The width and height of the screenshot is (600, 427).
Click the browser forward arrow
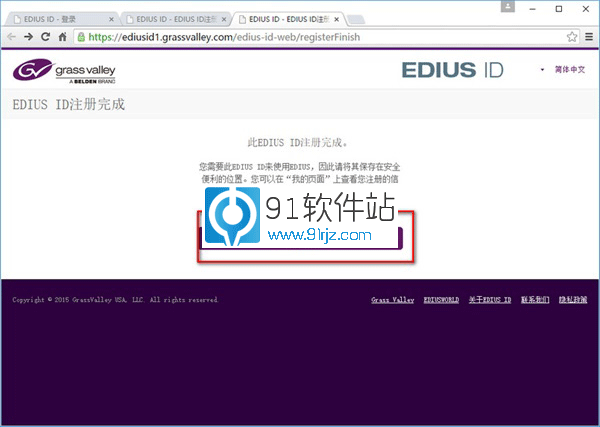pyautogui.click(x=29, y=37)
